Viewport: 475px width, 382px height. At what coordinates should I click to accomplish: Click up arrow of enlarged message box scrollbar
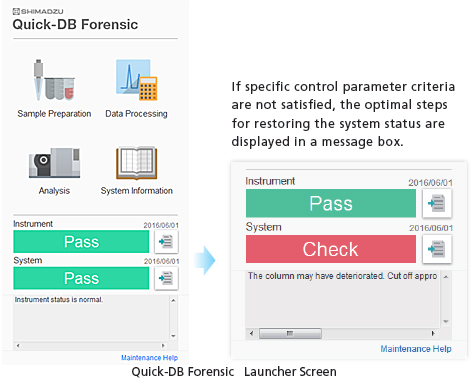[x=446, y=277]
